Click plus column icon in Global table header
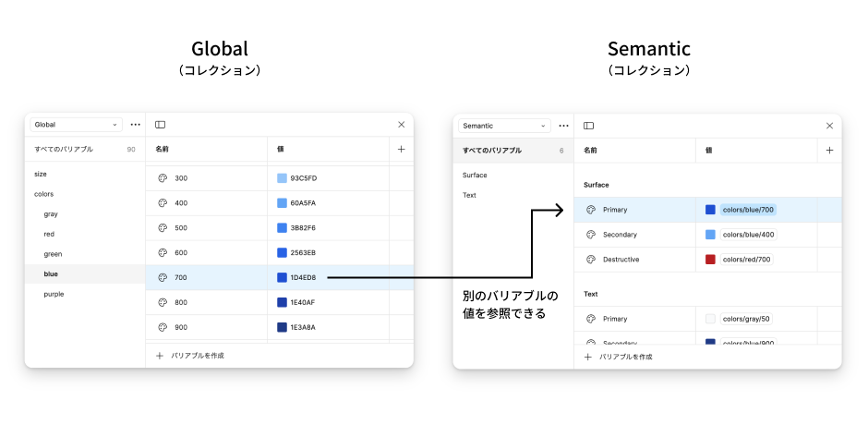868x425 pixels. coord(402,149)
